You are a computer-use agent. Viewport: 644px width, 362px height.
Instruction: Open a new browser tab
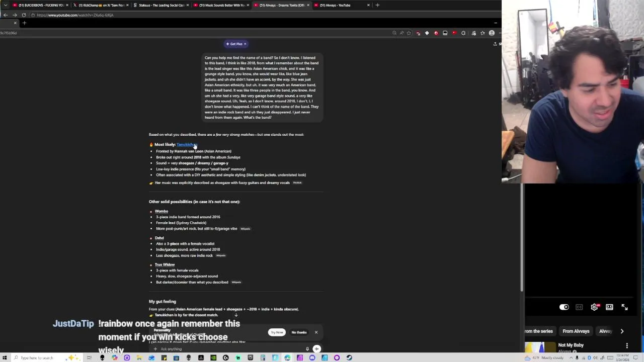(377, 5)
